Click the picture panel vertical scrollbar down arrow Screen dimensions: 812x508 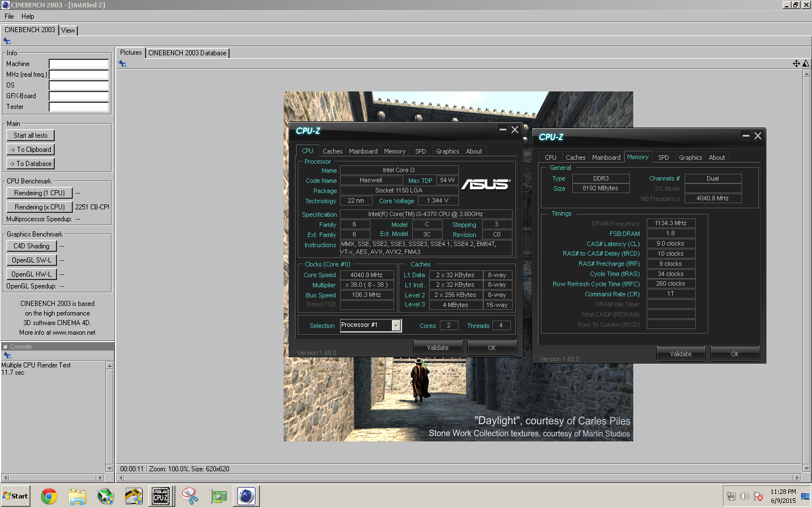click(x=806, y=468)
